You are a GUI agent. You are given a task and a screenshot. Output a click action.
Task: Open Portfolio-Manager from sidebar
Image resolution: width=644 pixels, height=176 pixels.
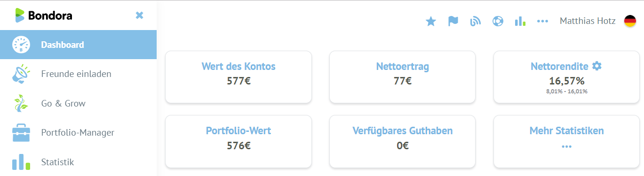(78, 132)
